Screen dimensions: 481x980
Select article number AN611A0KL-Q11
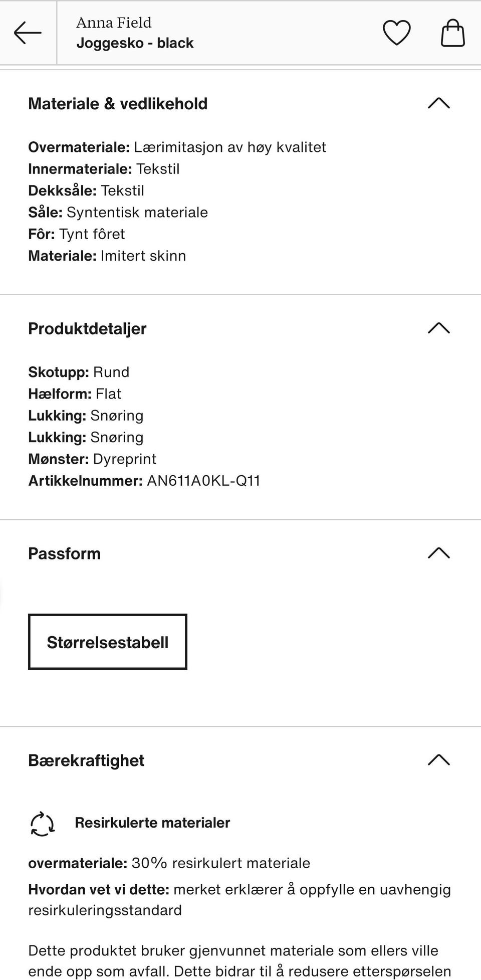click(144, 480)
